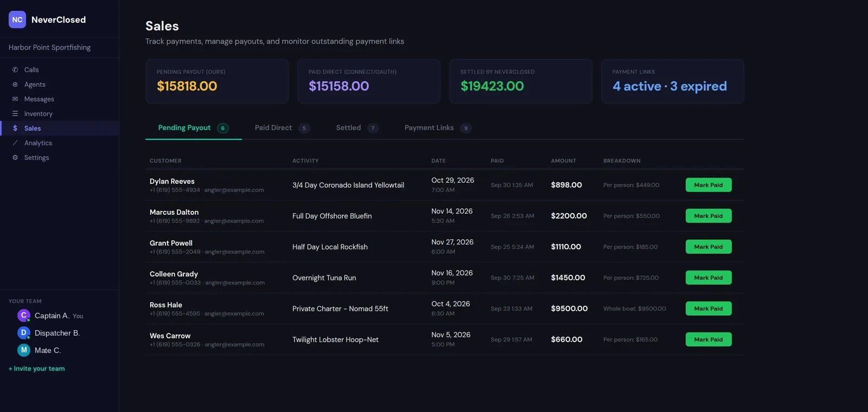Click the Payment Links 4 active card
The width and height of the screenshot is (868, 412).
click(x=673, y=81)
